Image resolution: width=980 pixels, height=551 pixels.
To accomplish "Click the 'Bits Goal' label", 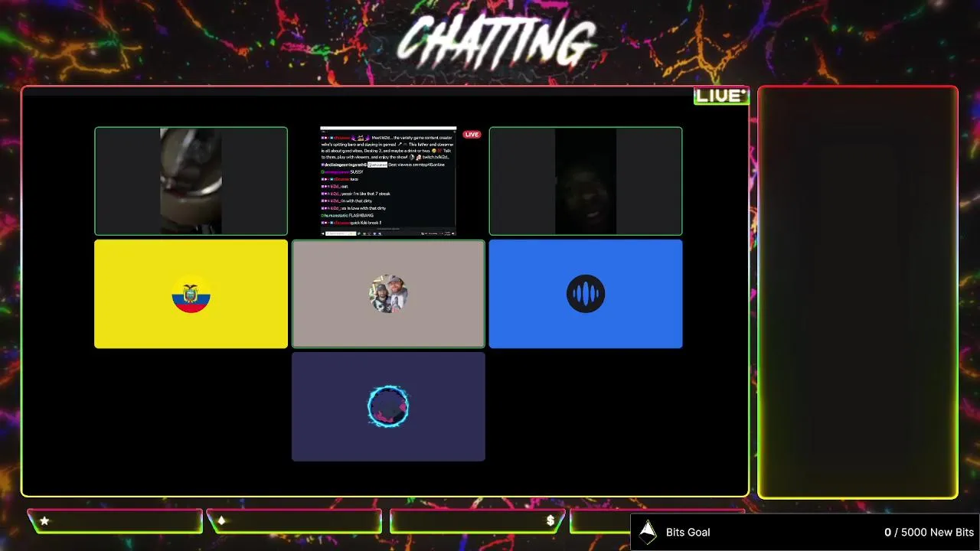I will [x=688, y=532].
